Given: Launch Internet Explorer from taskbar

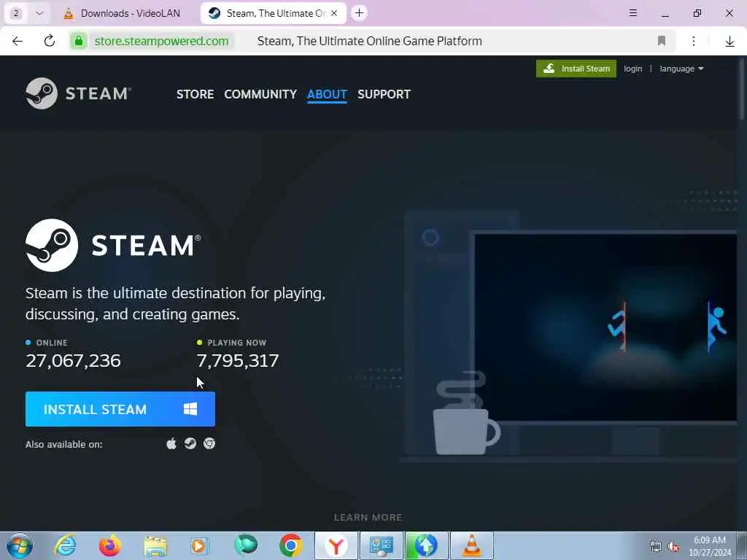Looking at the screenshot, I should (x=65, y=545).
